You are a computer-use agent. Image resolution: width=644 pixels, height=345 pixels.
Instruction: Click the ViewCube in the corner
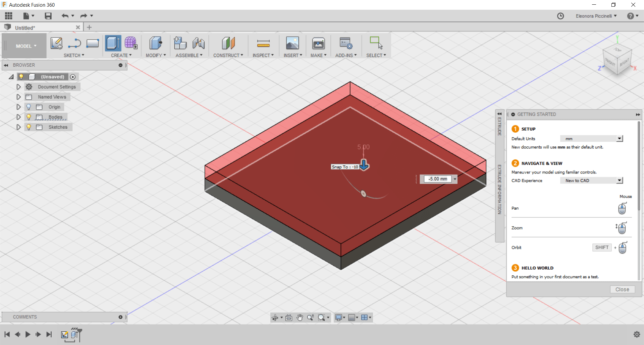(617, 60)
